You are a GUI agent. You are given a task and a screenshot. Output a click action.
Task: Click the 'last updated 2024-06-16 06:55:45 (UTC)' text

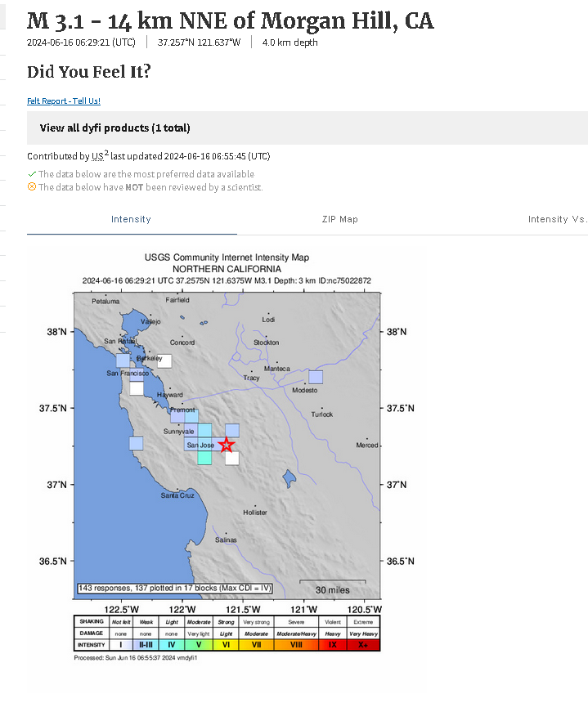pyautogui.click(x=191, y=156)
